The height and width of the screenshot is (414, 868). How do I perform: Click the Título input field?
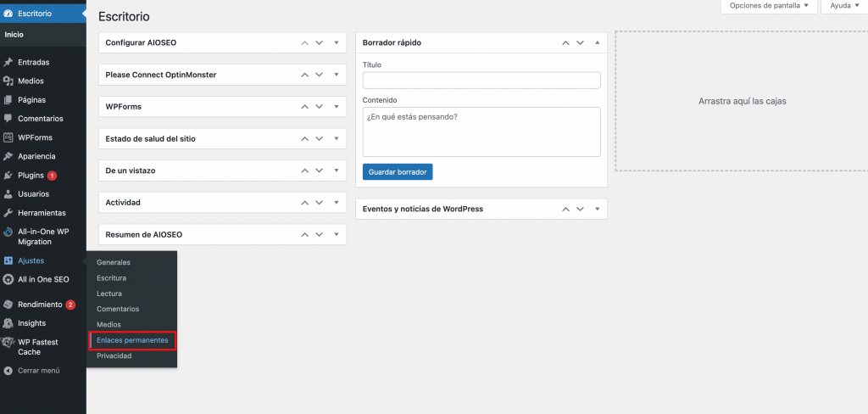[x=481, y=81]
